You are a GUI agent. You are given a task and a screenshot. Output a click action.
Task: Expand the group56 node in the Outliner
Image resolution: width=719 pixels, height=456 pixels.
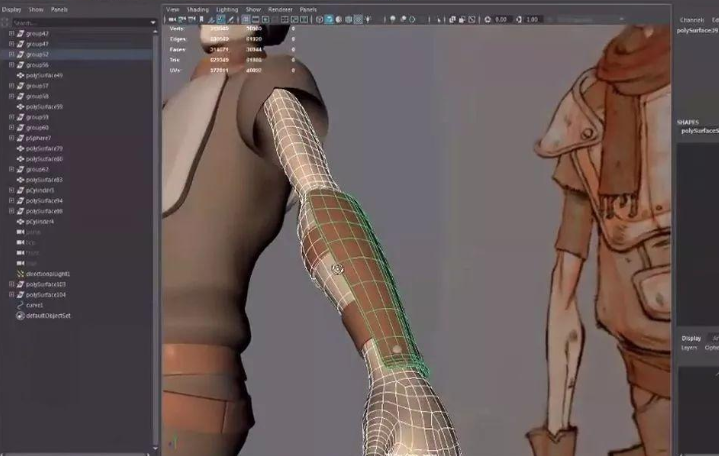[11, 65]
